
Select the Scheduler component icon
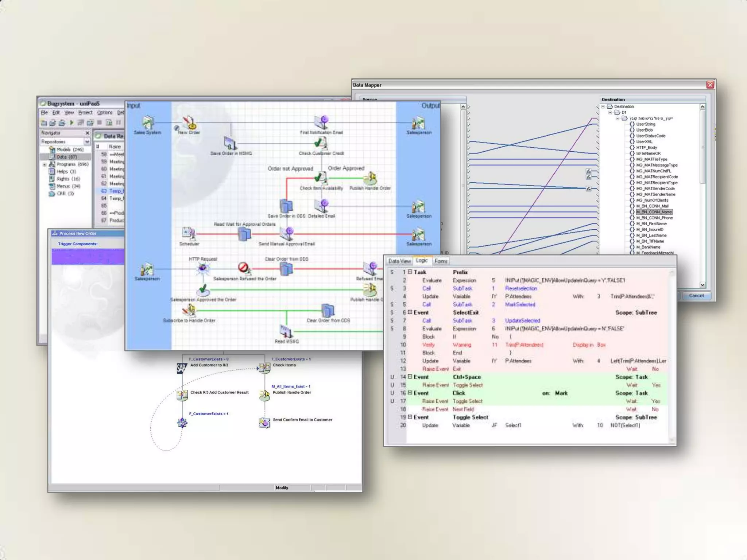pyautogui.click(x=189, y=233)
